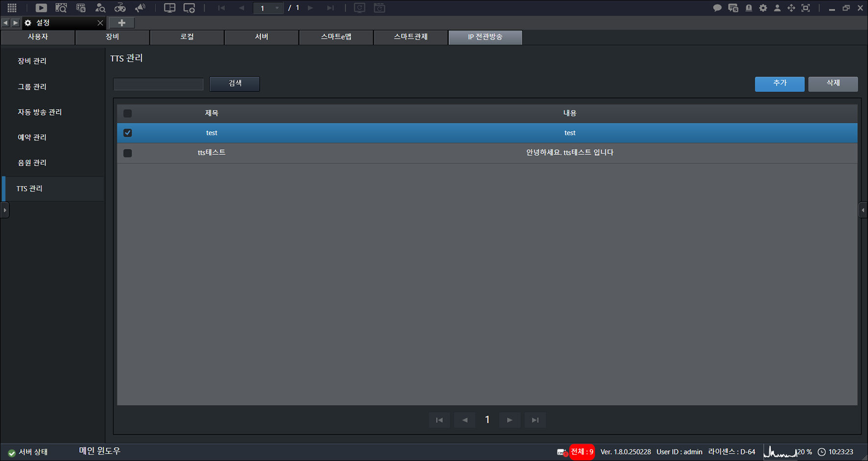Open 음원 관리 in sidebar
Image resolution: width=868 pixels, height=461 pixels.
(x=32, y=163)
